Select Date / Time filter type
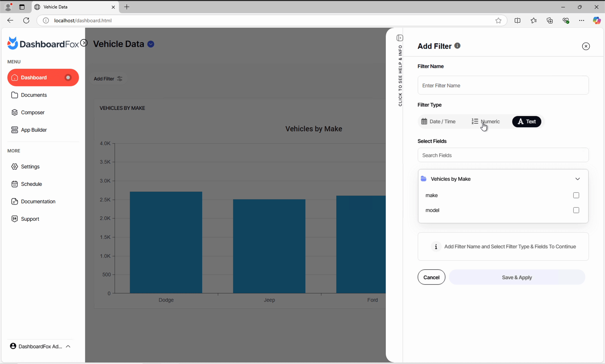605x364 pixels. click(x=438, y=121)
